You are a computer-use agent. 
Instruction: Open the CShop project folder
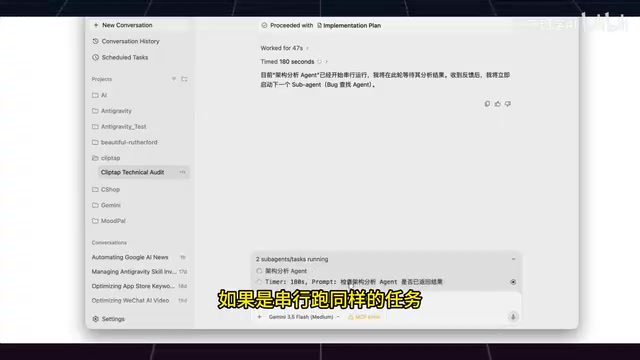pos(106,190)
